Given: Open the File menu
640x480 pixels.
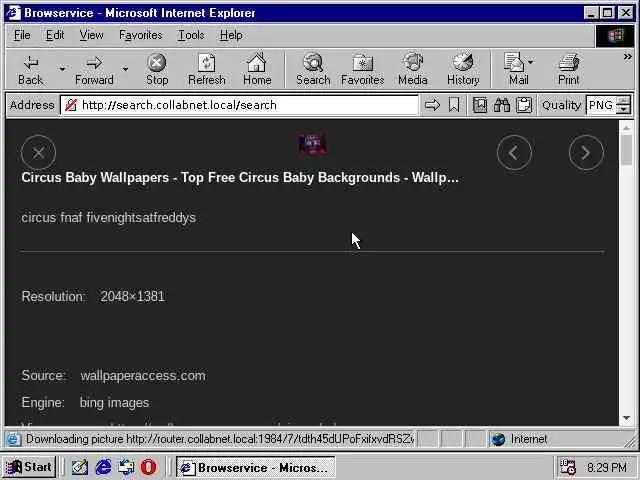Looking at the screenshot, I should [22, 36].
